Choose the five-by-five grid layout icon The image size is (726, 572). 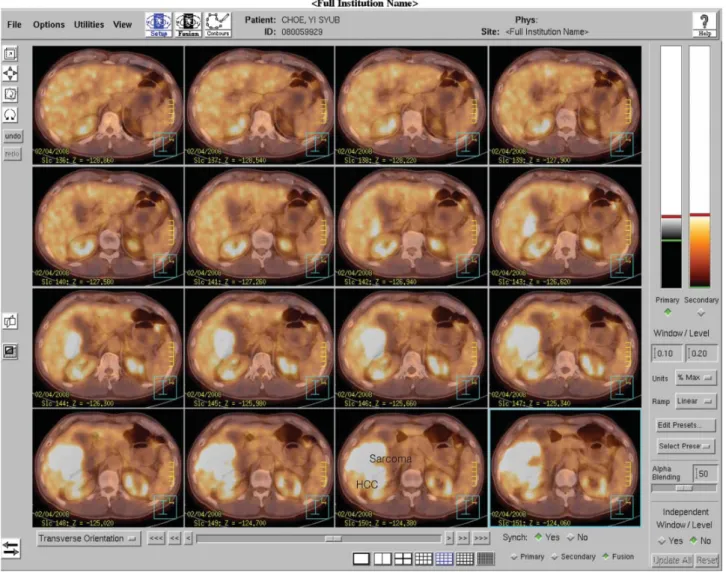coord(464,559)
